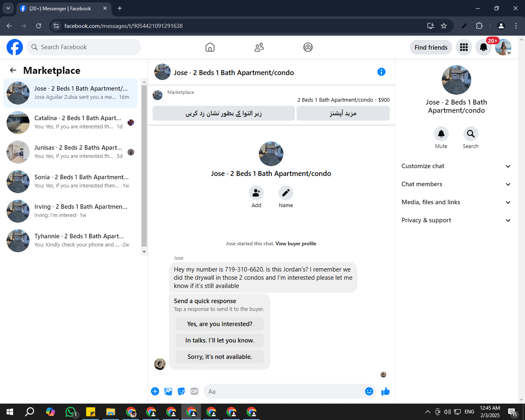Click the Search Facebook field
Image resolution: width=525 pixels, height=420 pixels.
coord(84,47)
